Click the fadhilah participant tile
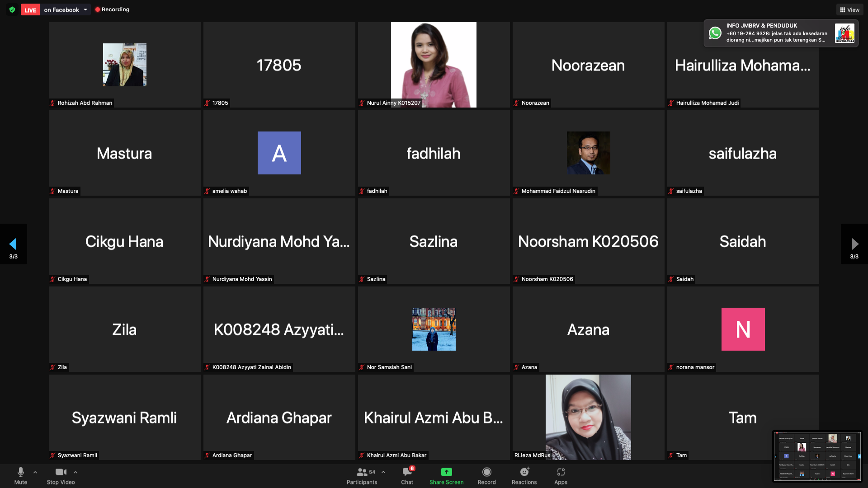Viewport: 868px width, 488px height. (x=434, y=153)
